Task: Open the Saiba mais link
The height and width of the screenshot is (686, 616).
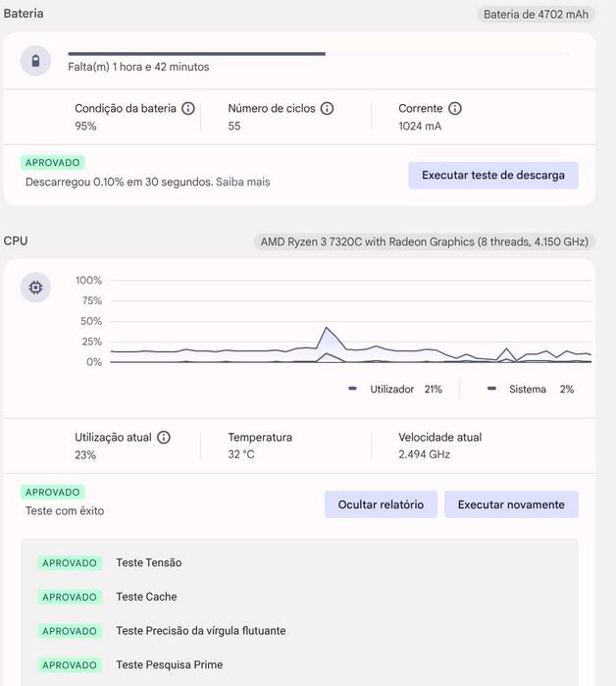Action: [242, 182]
